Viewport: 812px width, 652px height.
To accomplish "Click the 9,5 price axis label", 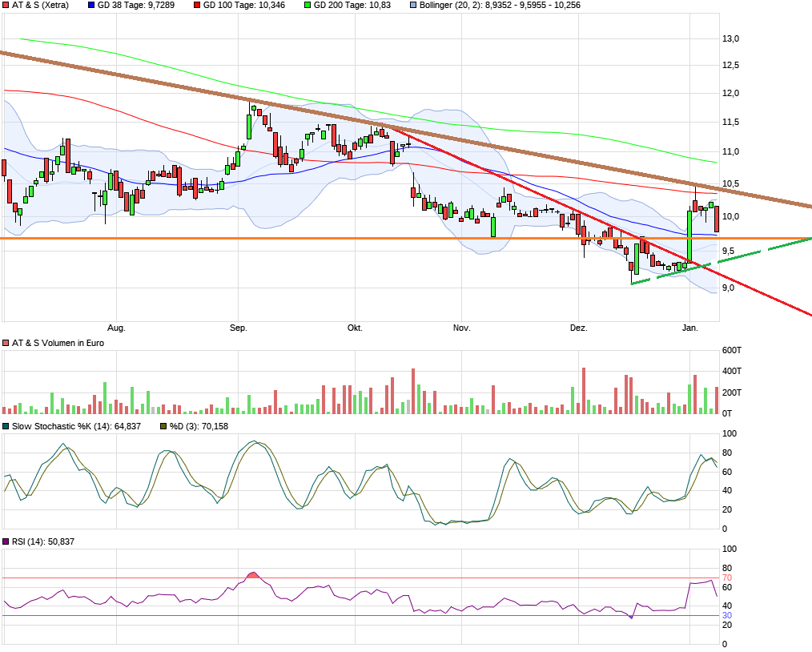I will pyautogui.click(x=728, y=252).
